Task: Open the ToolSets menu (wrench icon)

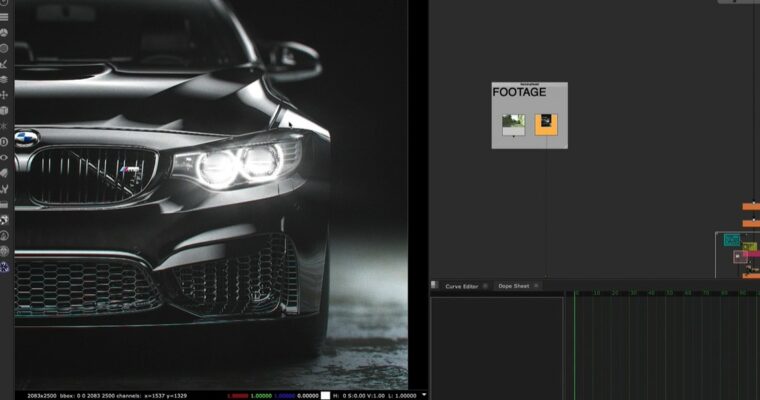Action: click(4, 189)
